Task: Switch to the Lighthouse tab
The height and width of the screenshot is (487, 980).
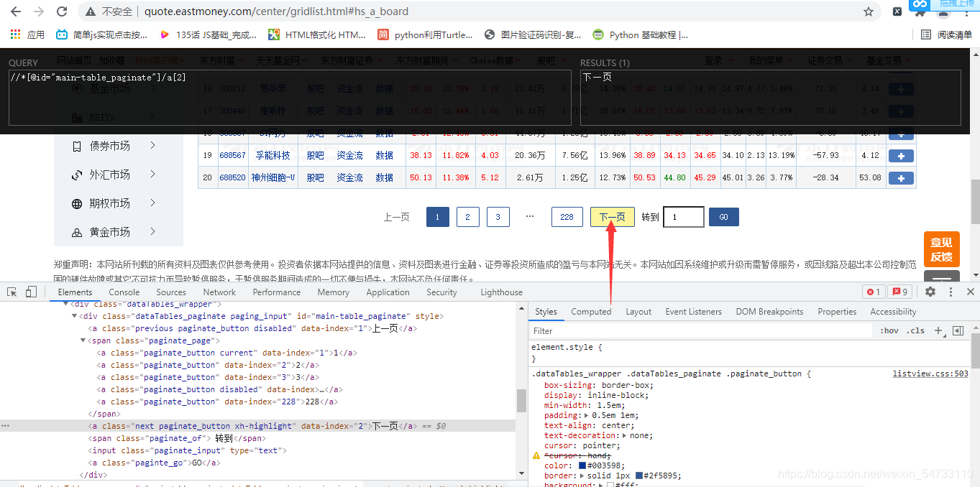Action: pyautogui.click(x=502, y=292)
